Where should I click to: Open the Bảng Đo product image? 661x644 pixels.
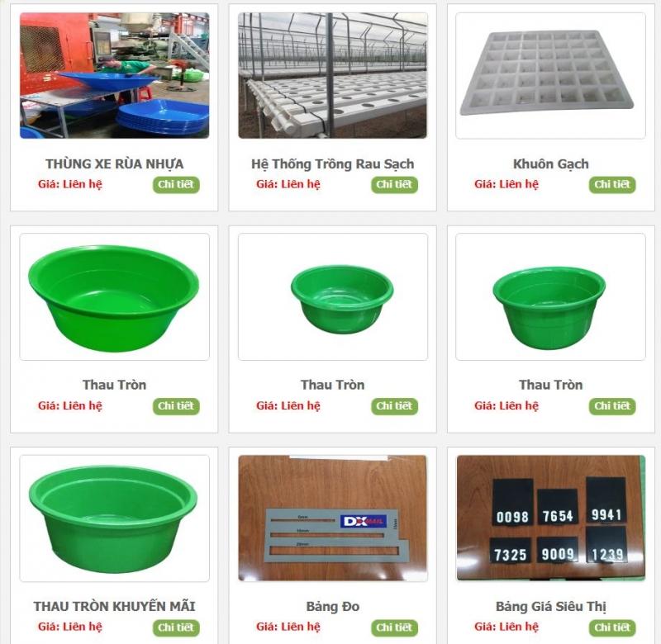pyautogui.click(x=333, y=518)
